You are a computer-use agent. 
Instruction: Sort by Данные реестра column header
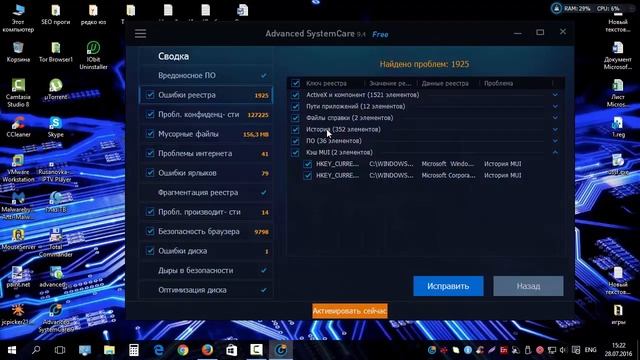[x=445, y=83]
